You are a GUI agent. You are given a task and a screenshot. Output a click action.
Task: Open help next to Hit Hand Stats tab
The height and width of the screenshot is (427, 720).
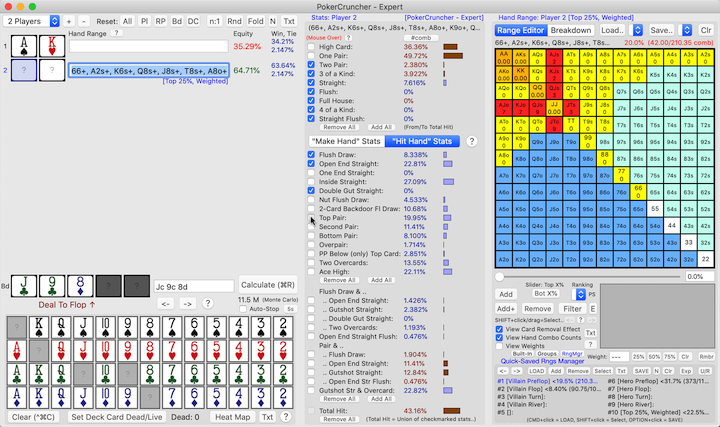point(472,141)
